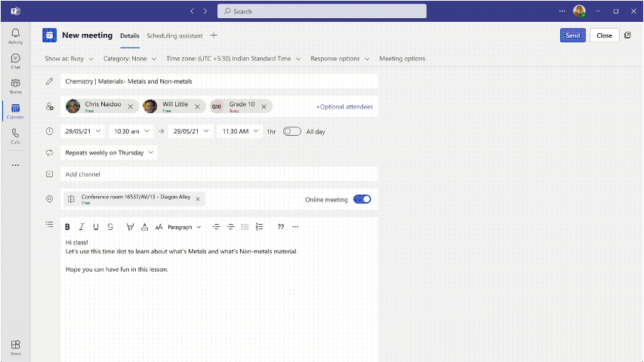Open Meeting options
The width and height of the screenshot is (644, 362).
(402, 59)
